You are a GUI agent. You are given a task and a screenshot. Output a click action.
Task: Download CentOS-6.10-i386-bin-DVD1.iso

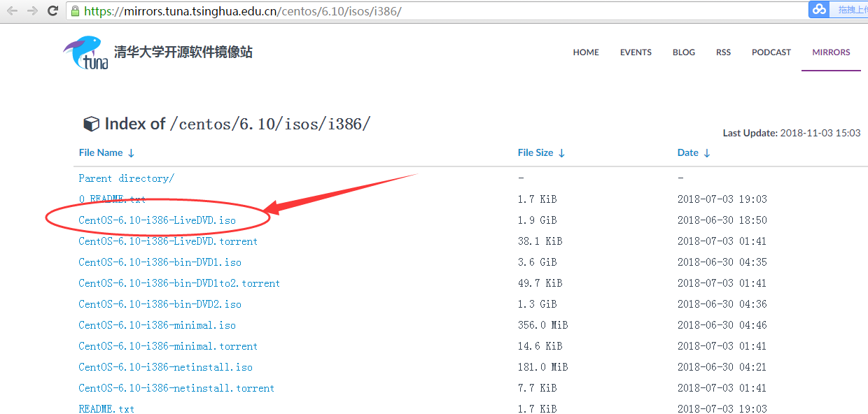pos(160,262)
